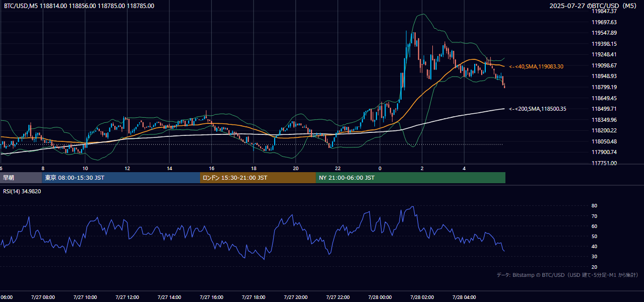Click the 7/27 16:00 time label
The image size is (644, 302).
[x=211, y=297]
